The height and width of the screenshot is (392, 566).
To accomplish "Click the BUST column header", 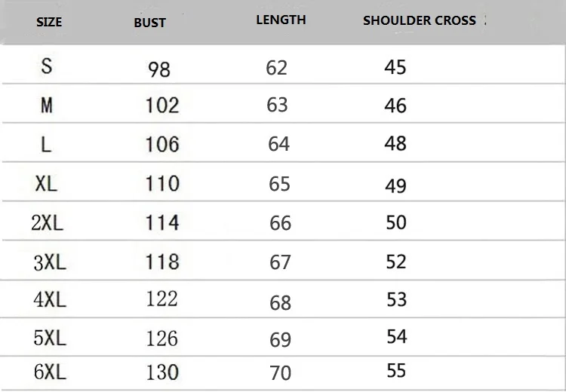I will pos(150,23).
